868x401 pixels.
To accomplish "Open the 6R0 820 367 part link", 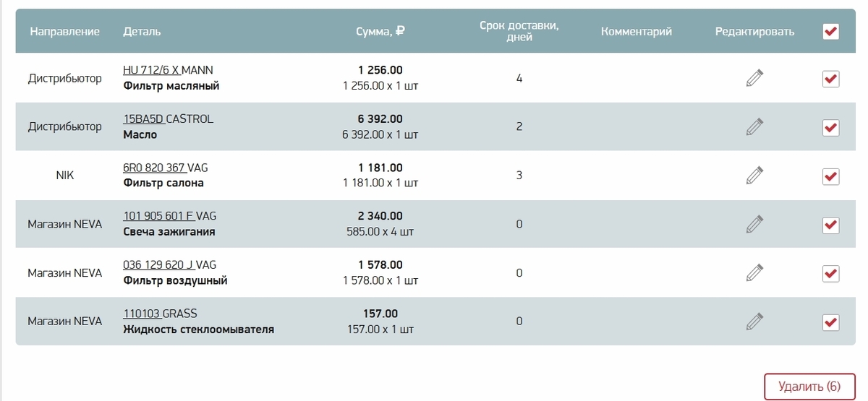I will (154, 168).
